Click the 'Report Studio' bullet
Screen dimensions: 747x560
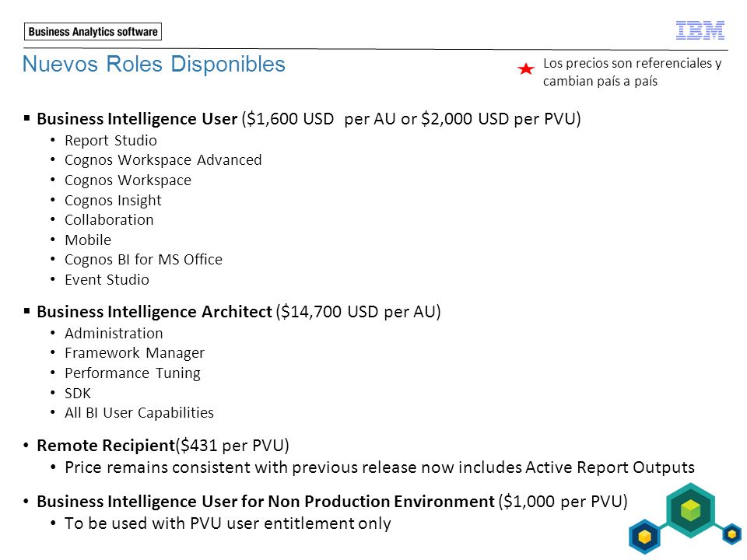[x=110, y=141]
